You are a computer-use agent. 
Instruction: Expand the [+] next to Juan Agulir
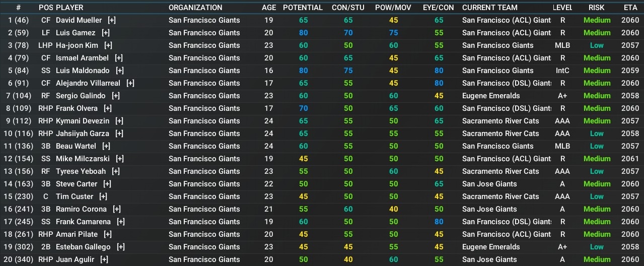coord(104,259)
